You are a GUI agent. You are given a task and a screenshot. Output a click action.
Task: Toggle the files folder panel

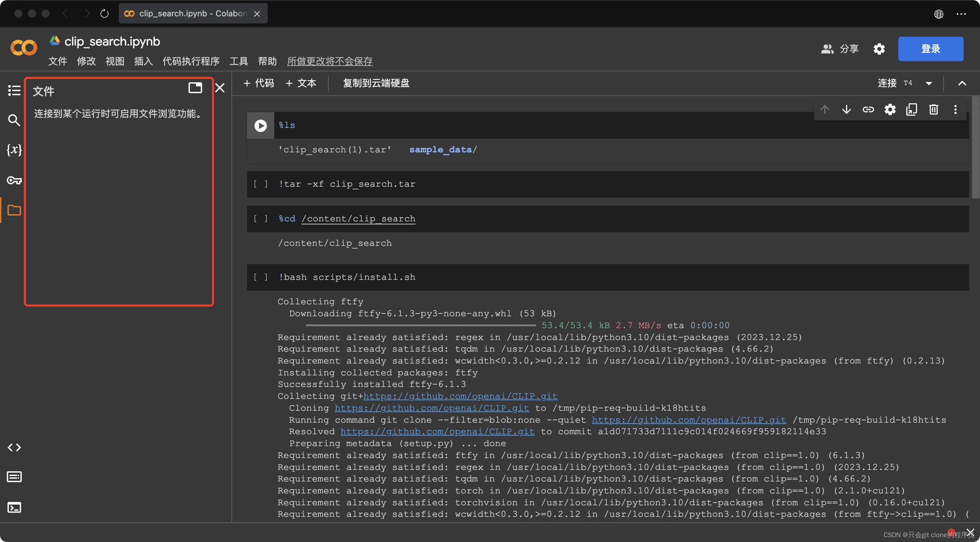pyautogui.click(x=14, y=210)
